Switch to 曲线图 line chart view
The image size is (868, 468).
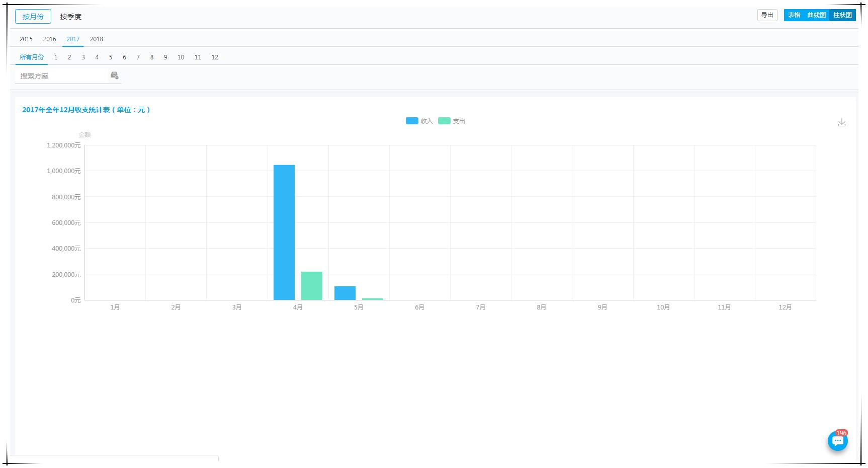tap(816, 15)
